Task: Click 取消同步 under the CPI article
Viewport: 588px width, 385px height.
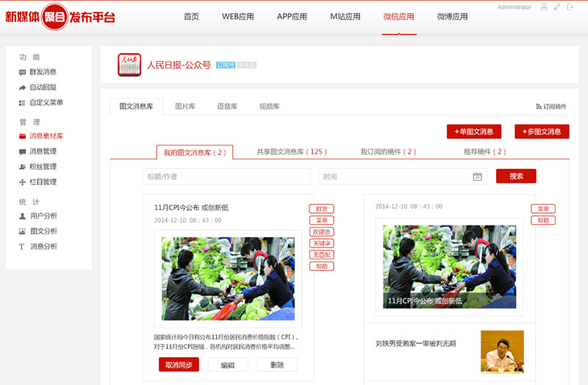Action: [x=179, y=365]
